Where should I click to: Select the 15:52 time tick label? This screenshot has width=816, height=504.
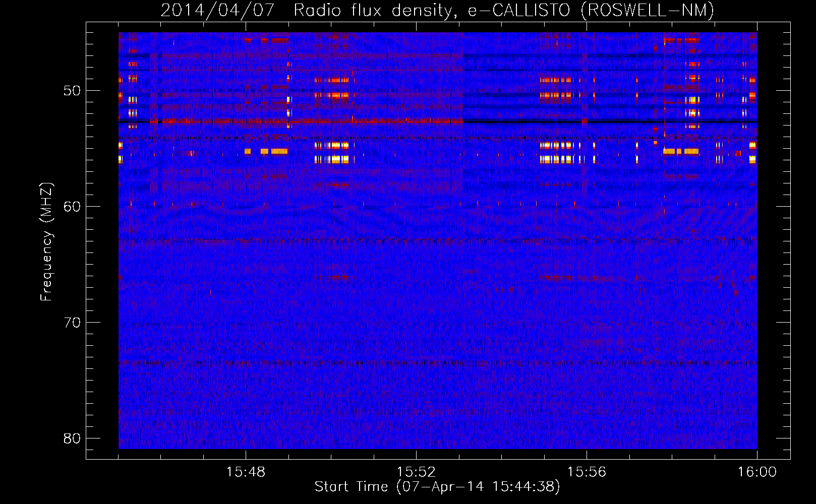(x=416, y=472)
